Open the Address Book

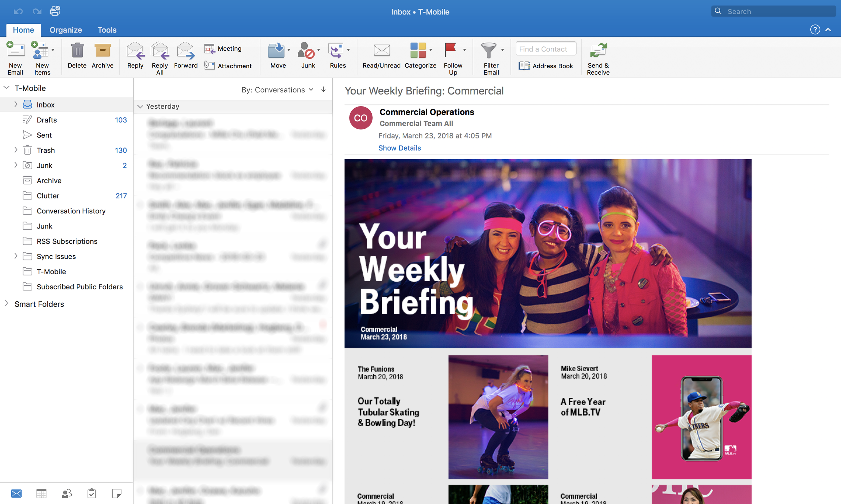tap(546, 66)
